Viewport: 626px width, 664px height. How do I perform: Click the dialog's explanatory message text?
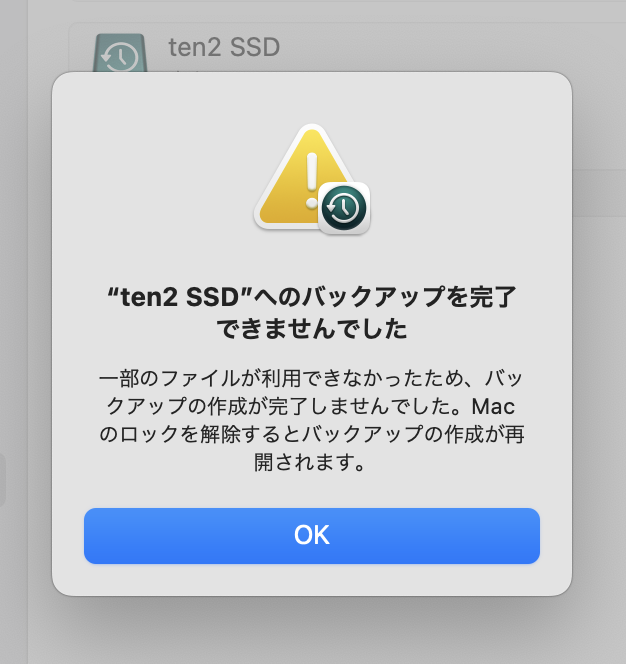pos(312,420)
